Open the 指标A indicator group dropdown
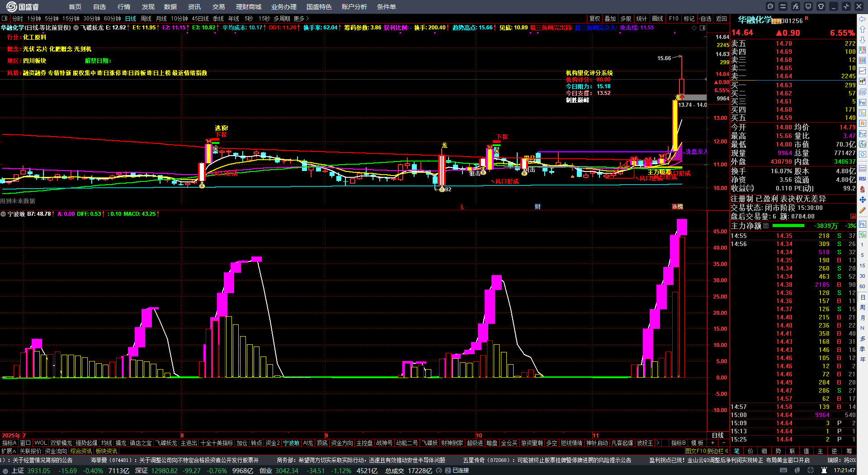The image size is (868, 475). point(9,443)
